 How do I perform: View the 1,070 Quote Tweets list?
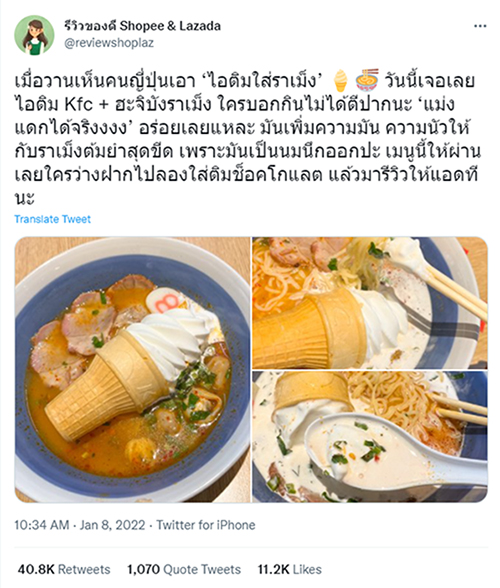pos(184,569)
